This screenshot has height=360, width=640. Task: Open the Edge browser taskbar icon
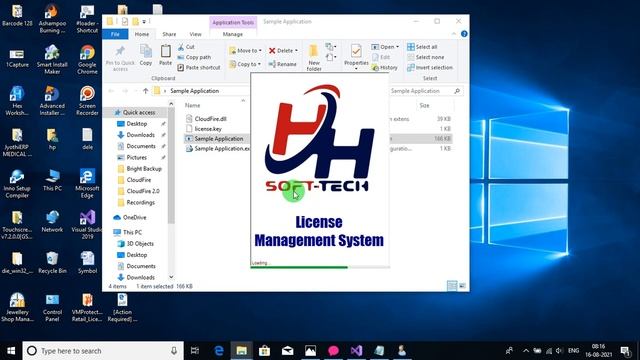point(219,351)
